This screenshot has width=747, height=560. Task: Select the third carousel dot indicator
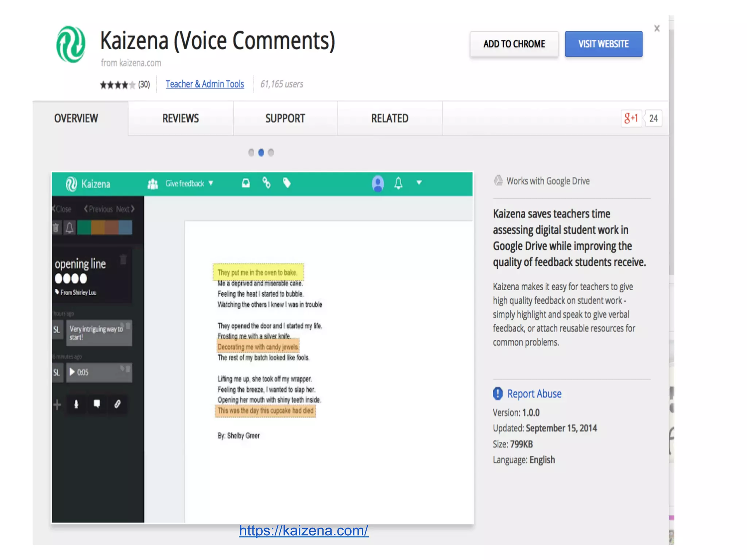pyautogui.click(x=271, y=152)
